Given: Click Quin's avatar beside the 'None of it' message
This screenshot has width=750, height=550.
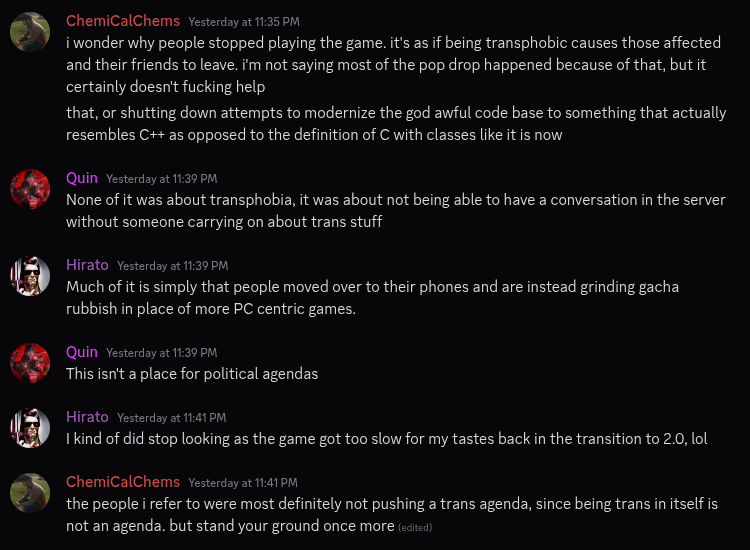Looking at the screenshot, I should pos(30,189).
